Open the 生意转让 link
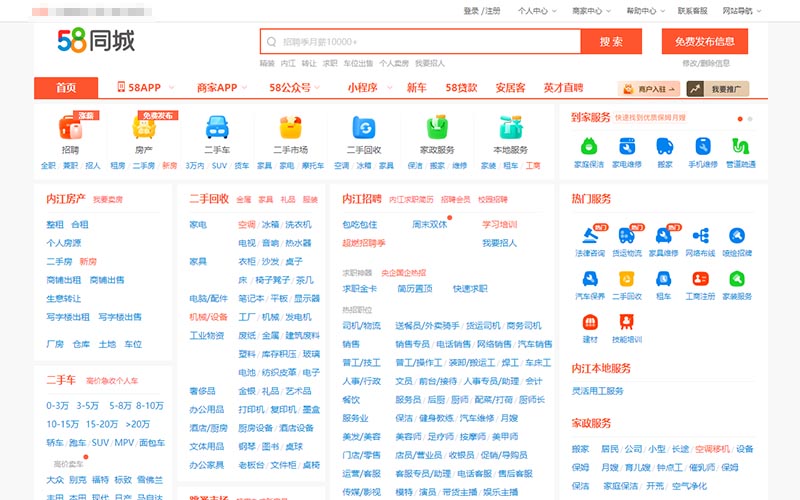 [x=64, y=298]
